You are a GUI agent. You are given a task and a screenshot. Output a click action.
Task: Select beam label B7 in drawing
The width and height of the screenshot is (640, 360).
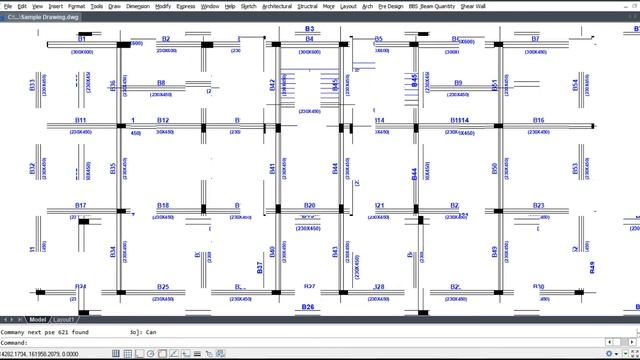(x=535, y=39)
